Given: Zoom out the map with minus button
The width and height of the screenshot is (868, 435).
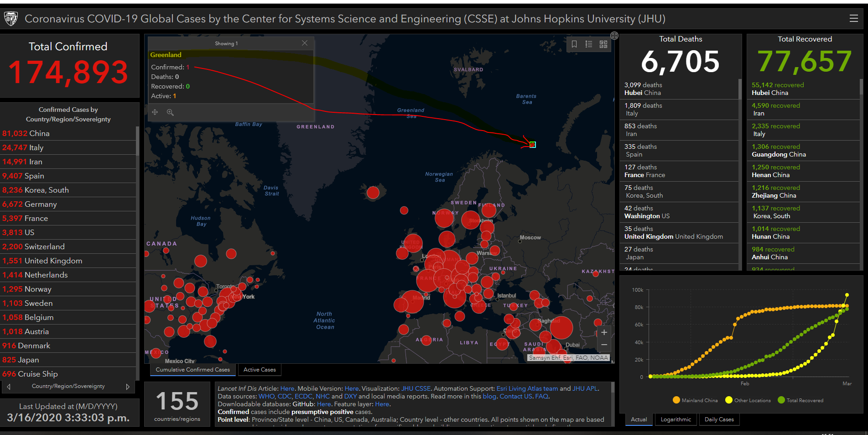Looking at the screenshot, I should [x=604, y=345].
